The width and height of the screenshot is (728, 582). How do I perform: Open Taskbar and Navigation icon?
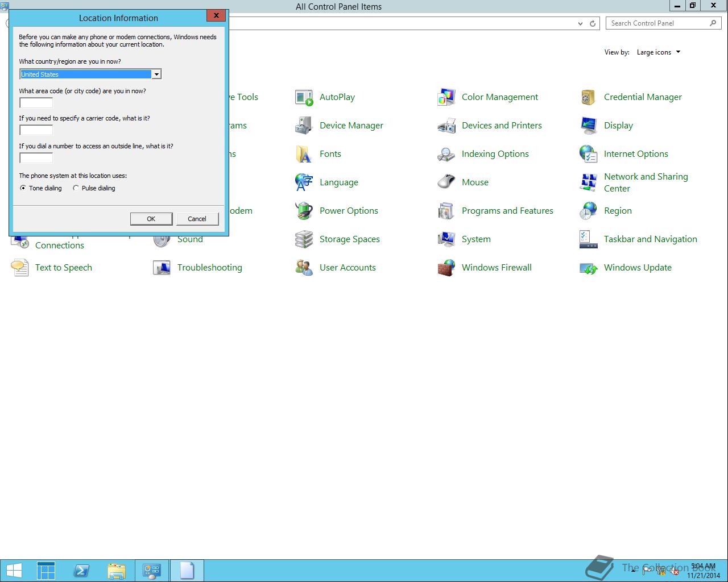coord(588,239)
